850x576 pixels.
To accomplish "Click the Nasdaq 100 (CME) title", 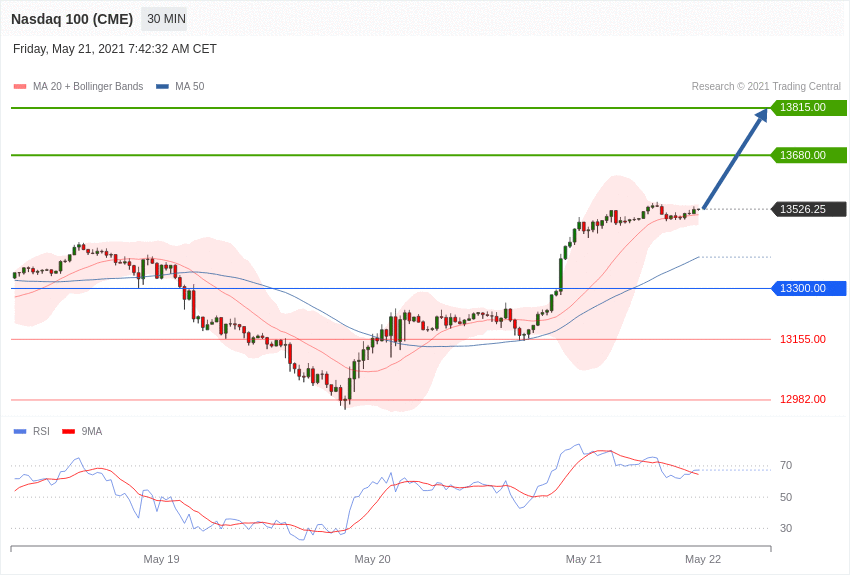I will click(x=72, y=19).
